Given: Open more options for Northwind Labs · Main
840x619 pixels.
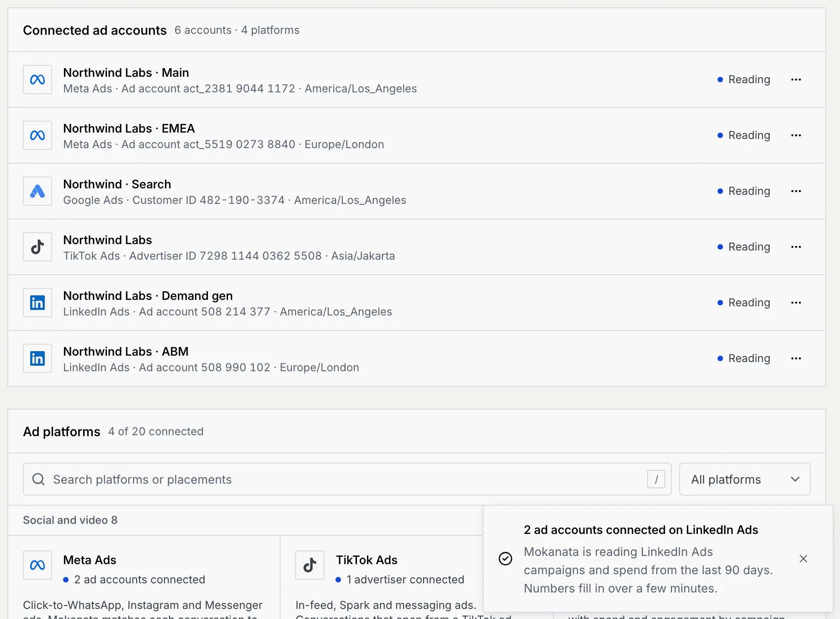Looking at the screenshot, I should coord(796,80).
